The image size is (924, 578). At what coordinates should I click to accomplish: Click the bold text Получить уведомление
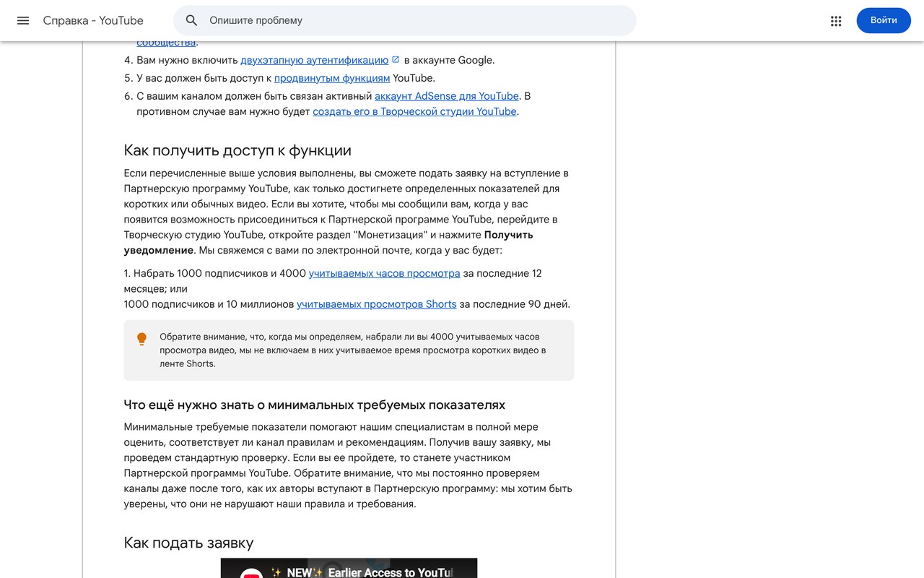tap(328, 243)
